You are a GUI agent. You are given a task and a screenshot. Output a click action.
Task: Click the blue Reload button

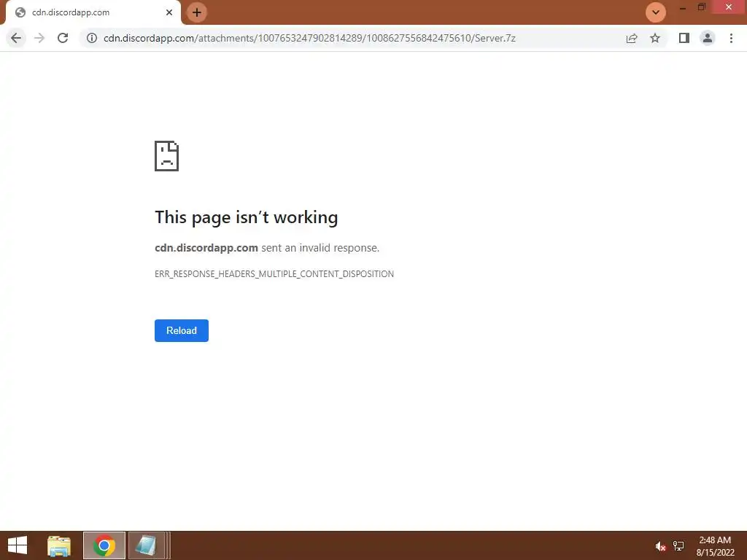click(182, 330)
